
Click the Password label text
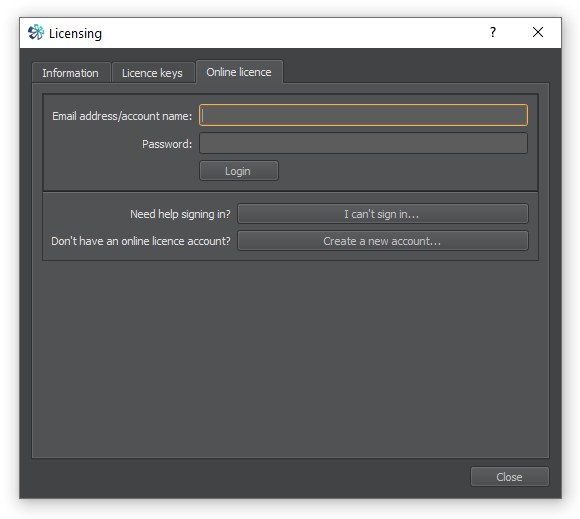167,144
